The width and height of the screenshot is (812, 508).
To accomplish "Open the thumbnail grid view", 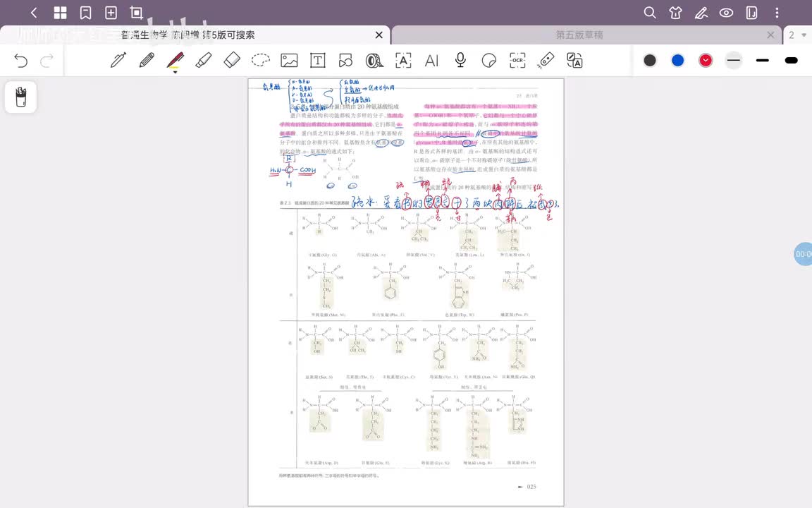I will (60, 13).
